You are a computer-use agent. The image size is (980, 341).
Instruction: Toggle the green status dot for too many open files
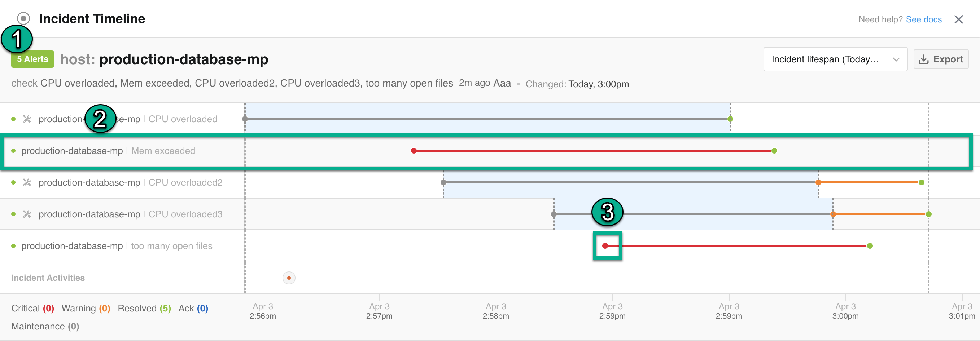coord(14,245)
